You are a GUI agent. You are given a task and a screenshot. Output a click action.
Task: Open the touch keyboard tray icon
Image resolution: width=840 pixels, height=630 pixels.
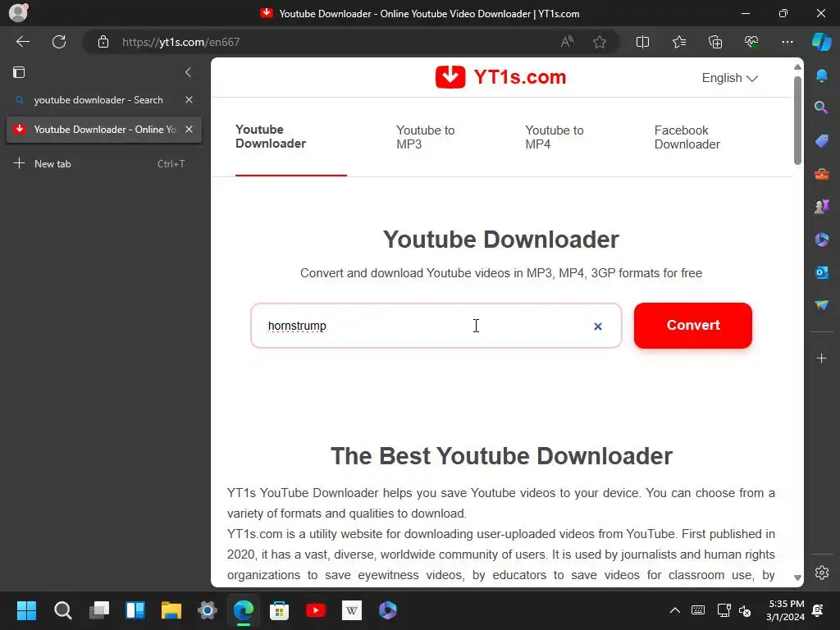[x=698, y=610]
